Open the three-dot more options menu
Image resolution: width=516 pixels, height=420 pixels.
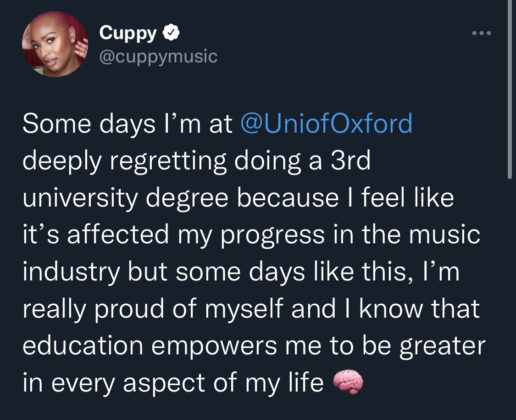[482, 33]
